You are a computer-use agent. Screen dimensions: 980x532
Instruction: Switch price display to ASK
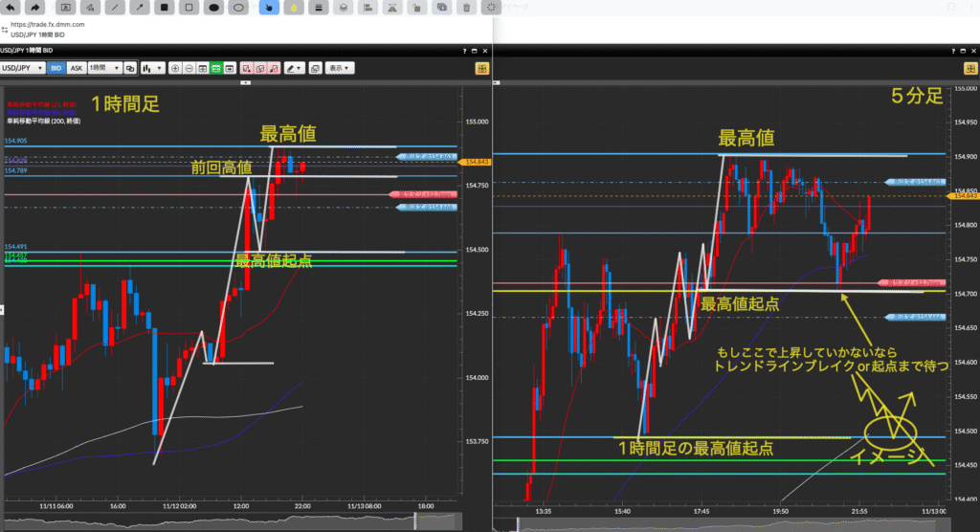pos(77,68)
